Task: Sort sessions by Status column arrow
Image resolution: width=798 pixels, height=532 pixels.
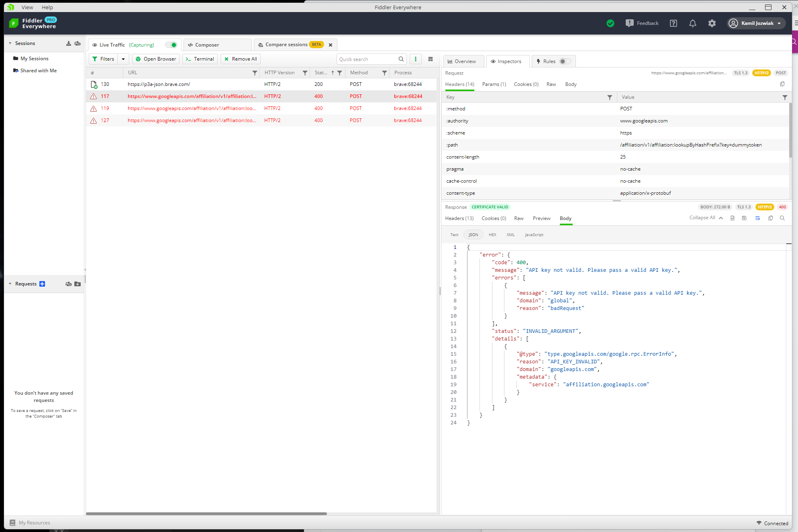Action: click(333, 73)
